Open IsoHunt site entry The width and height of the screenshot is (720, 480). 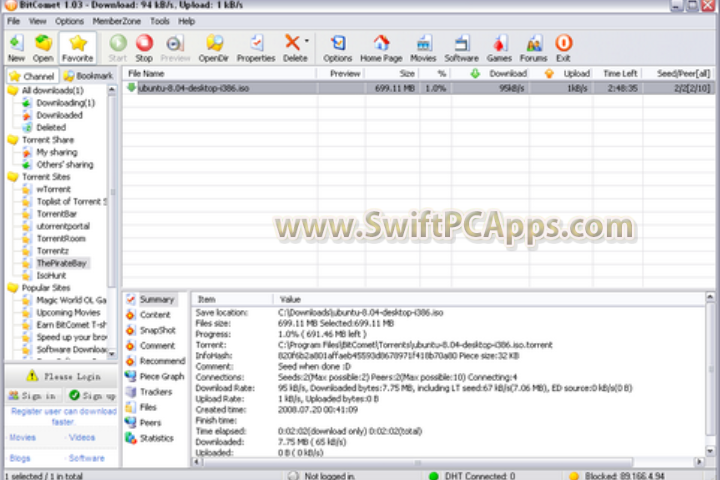pos(51,276)
